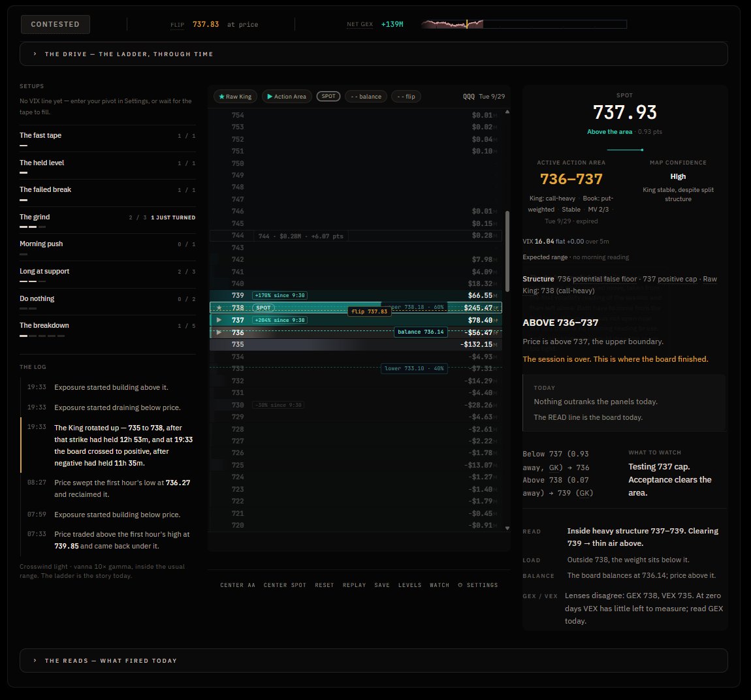
Task: Open The failed break setup
Action: point(108,193)
